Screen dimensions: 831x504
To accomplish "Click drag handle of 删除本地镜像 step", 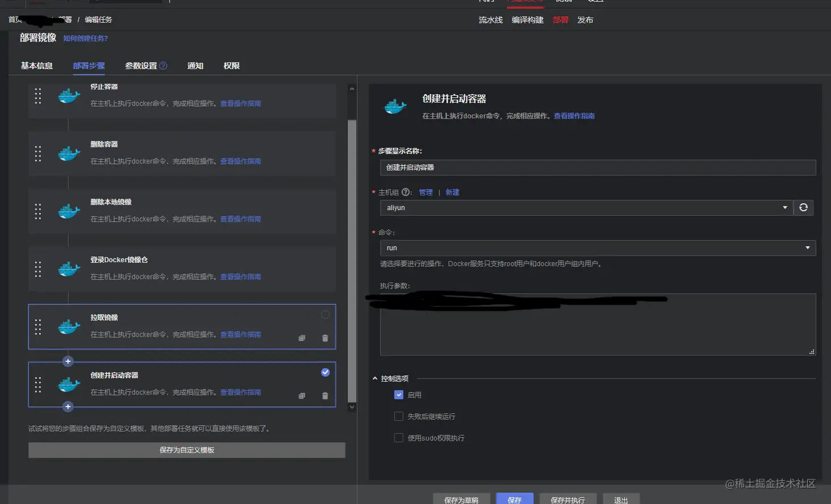I will pyautogui.click(x=38, y=211).
